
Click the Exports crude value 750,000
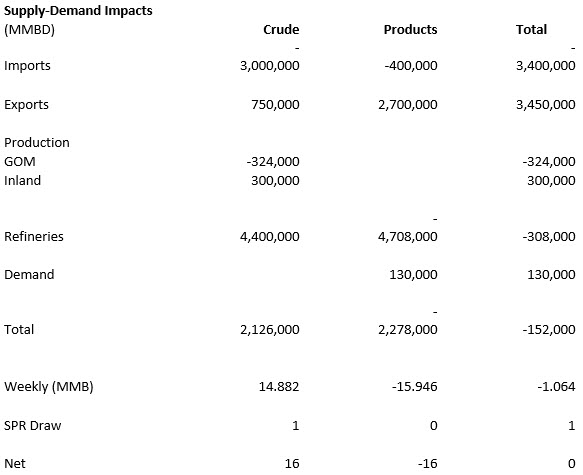[x=275, y=105]
